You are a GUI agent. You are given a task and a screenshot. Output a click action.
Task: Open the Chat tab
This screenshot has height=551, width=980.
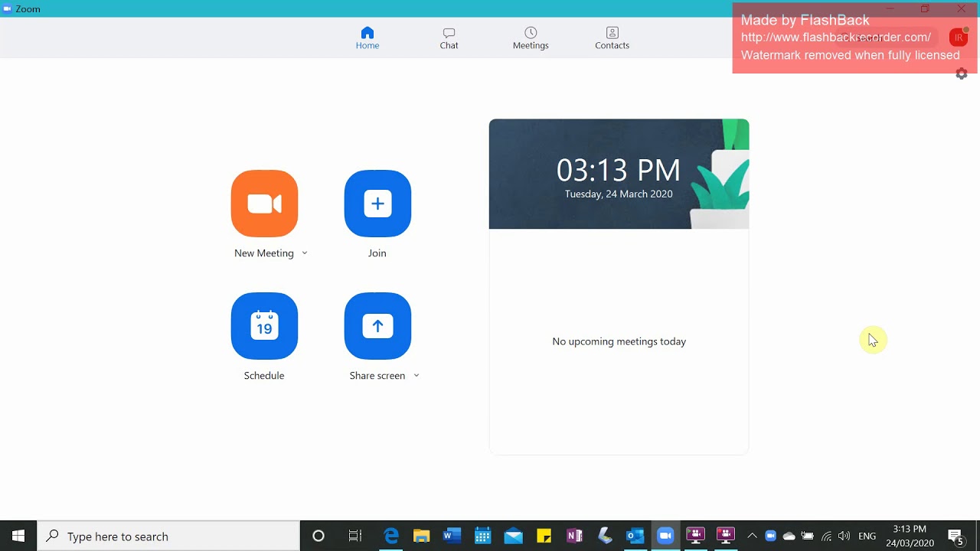[449, 38]
